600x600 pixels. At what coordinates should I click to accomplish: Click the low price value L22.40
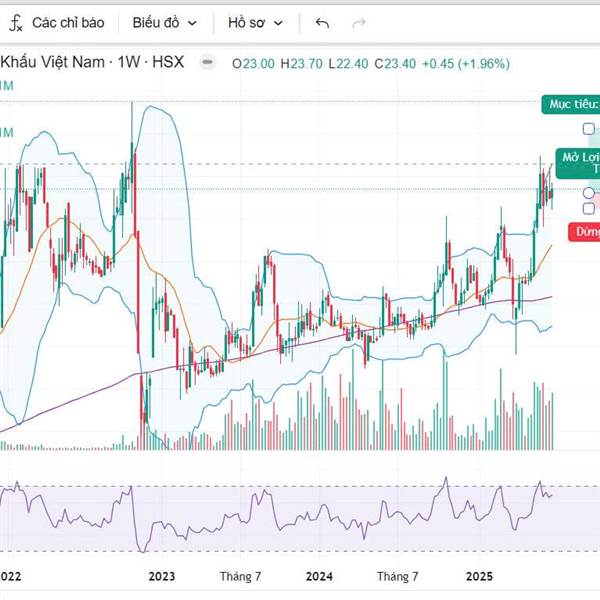348,64
